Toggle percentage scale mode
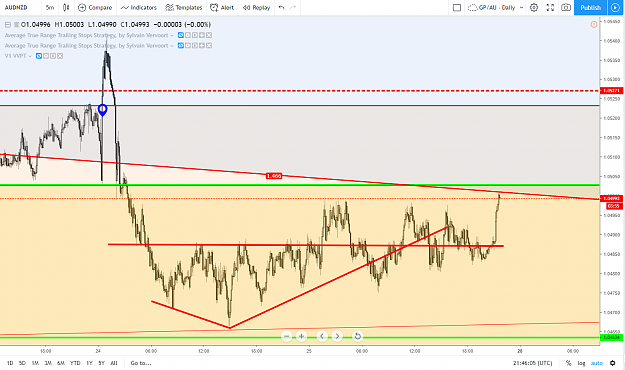The height and width of the screenshot is (370, 625). 568,363
